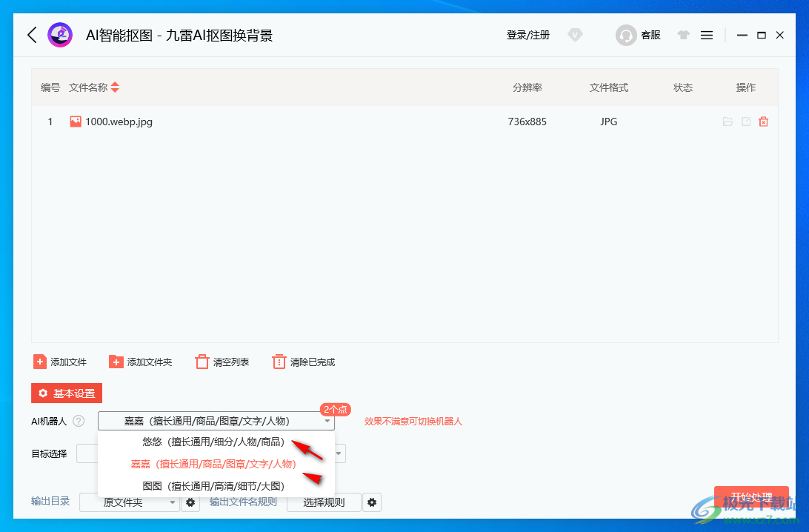Click the 2个点 badge
This screenshot has width=809, height=532.
[336, 409]
